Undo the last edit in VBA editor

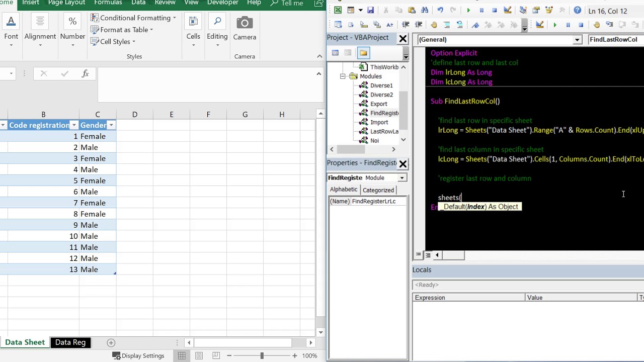[440, 10]
